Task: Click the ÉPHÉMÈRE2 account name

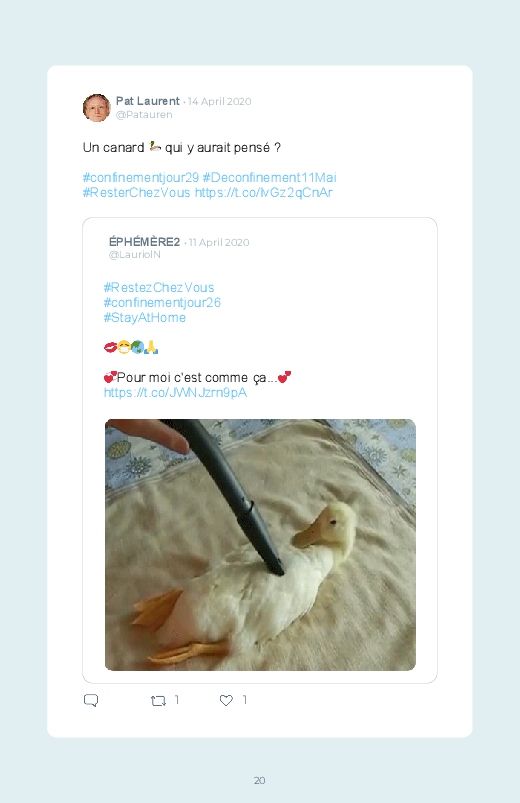Action: click(144, 242)
